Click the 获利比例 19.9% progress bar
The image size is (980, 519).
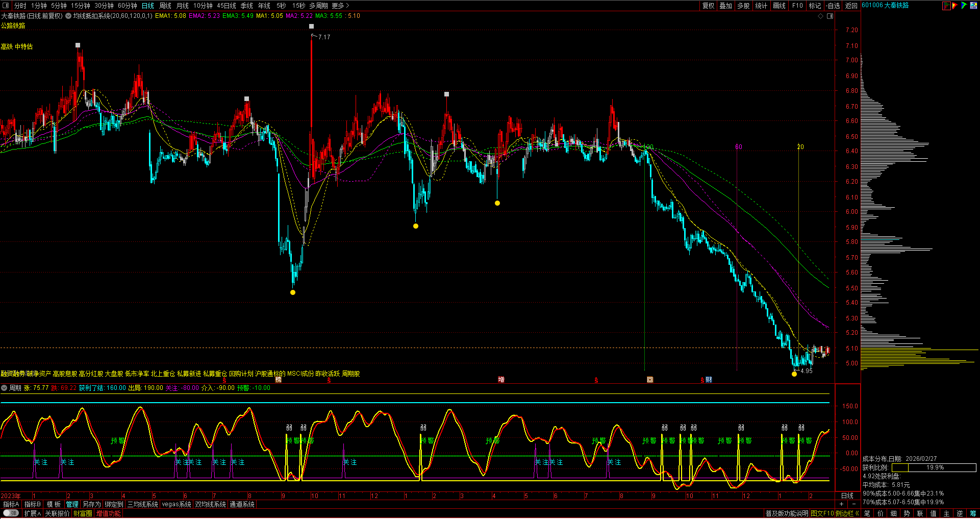pyautogui.click(x=934, y=467)
